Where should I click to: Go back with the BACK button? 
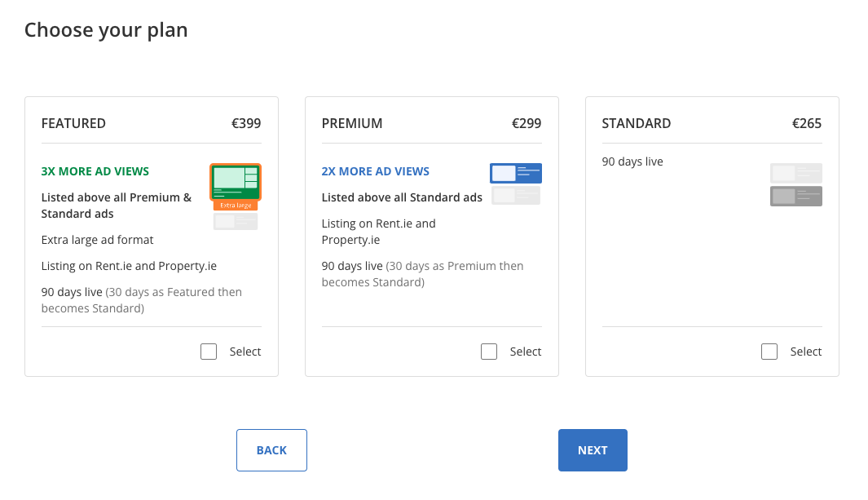click(x=271, y=450)
